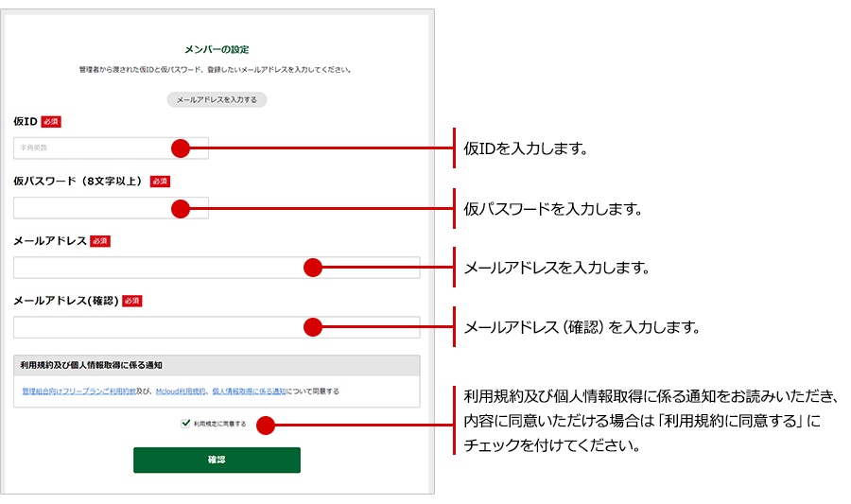
Task: Open the Mcloud利用規約 link
Action: [180, 391]
